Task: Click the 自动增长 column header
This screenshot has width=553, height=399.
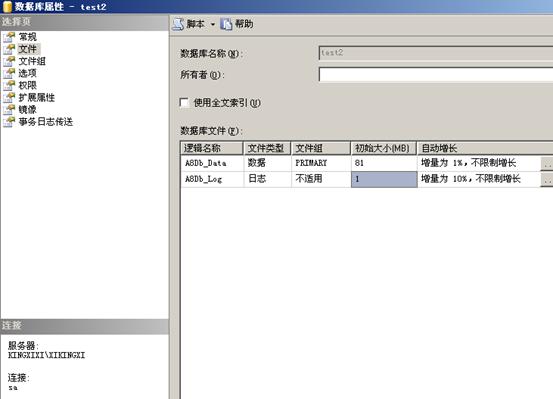Action: tap(485, 148)
